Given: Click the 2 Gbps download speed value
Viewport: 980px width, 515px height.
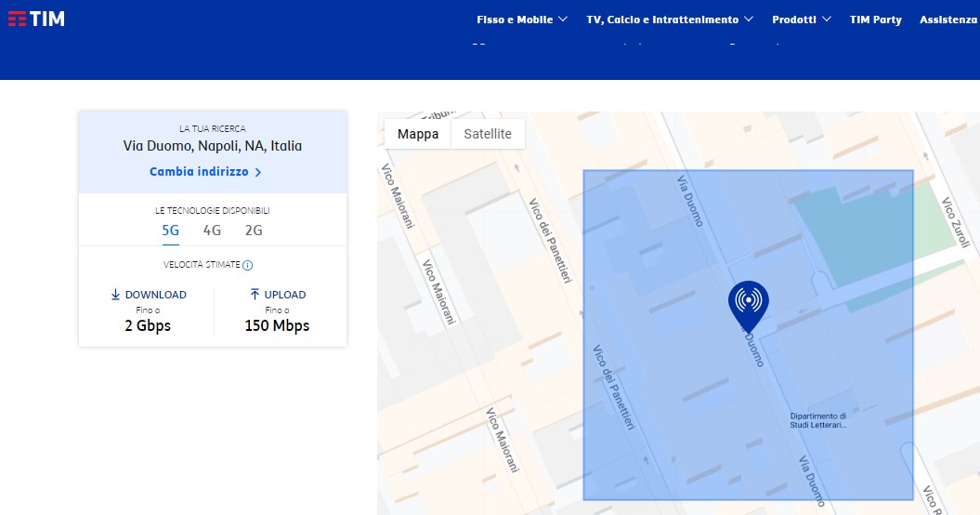Looking at the screenshot, I should coord(148,325).
